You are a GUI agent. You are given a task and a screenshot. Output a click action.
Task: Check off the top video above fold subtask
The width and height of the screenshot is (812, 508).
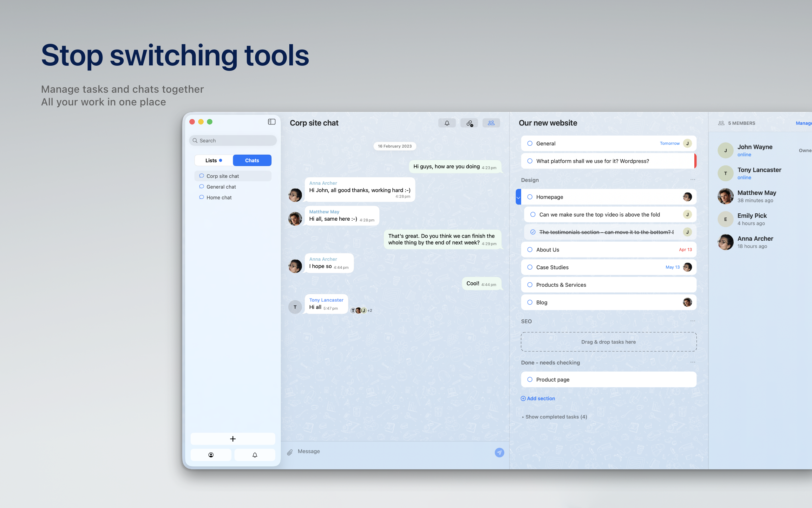(x=533, y=214)
